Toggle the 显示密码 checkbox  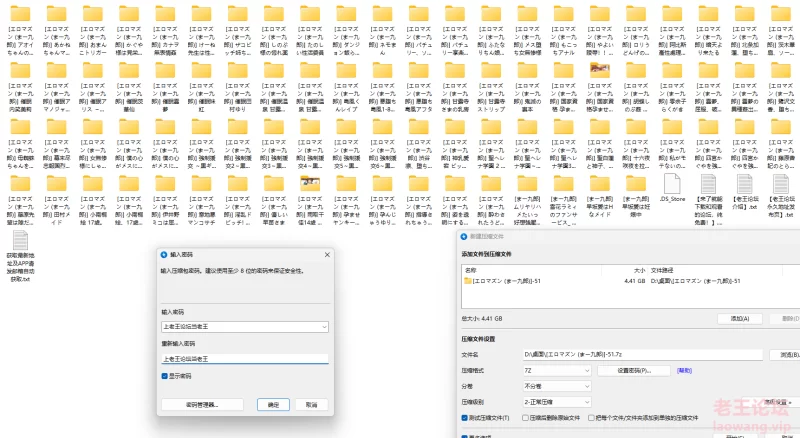pyautogui.click(x=164, y=376)
